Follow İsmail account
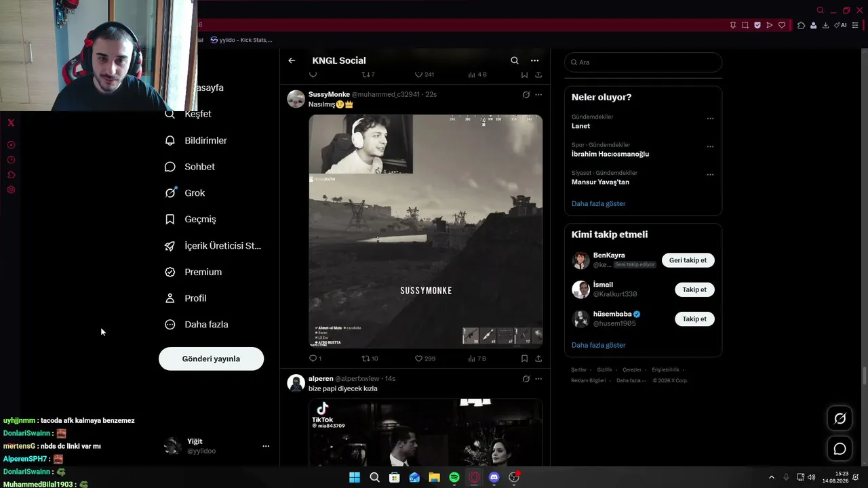 click(x=694, y=289)
